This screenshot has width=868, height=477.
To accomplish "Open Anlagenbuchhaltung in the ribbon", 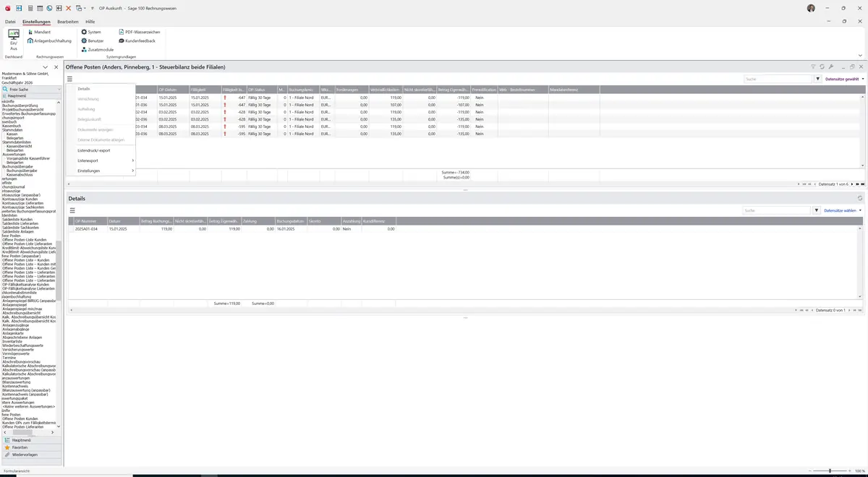I will pyautogui.click(x=49, y=40).
